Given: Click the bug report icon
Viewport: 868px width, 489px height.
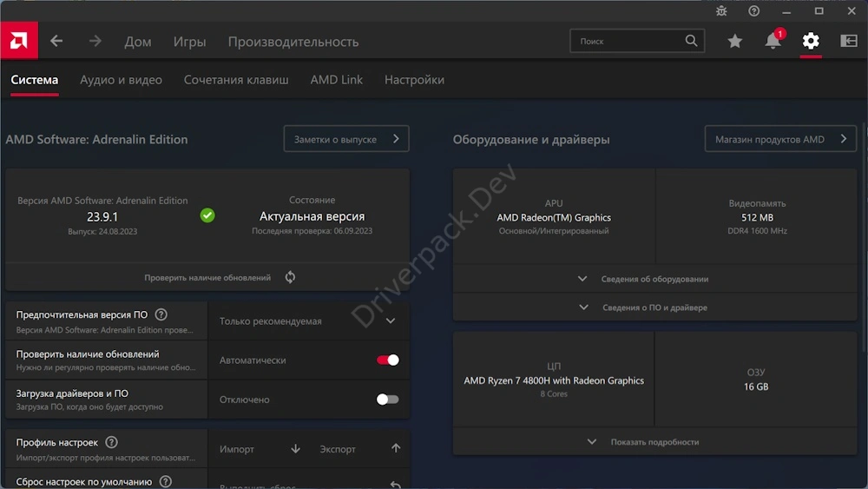Looking at the screenshot, I should pos(721,11).
